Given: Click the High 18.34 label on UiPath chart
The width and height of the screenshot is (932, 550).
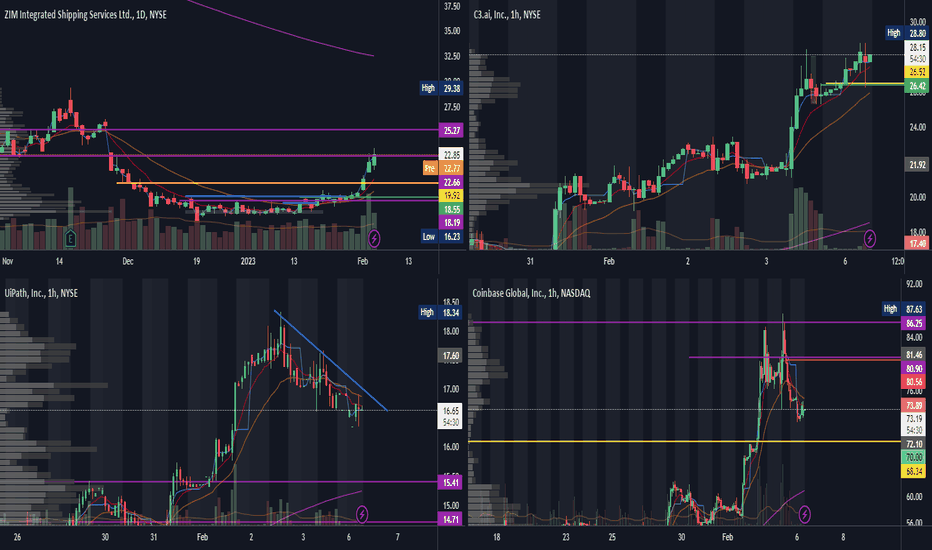Looking at the screenshot, I should [440, 312].
